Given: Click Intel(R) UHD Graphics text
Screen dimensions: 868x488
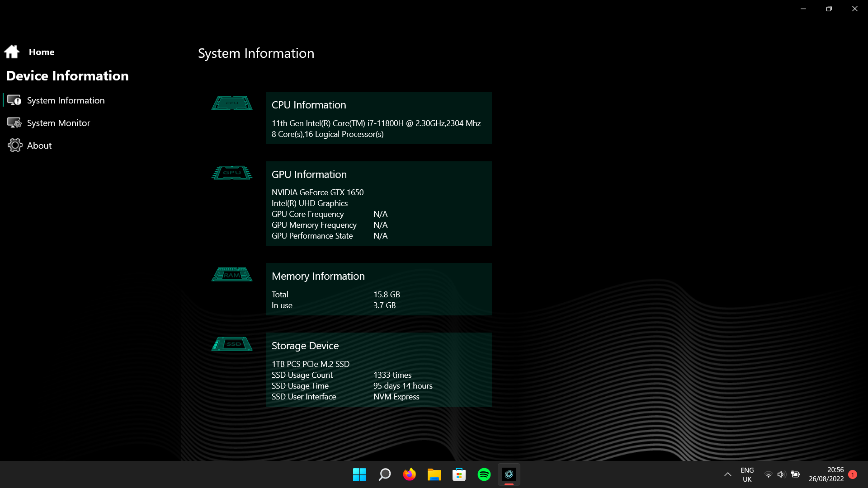Looking at the screenshot, I should (x=310, y=203).
